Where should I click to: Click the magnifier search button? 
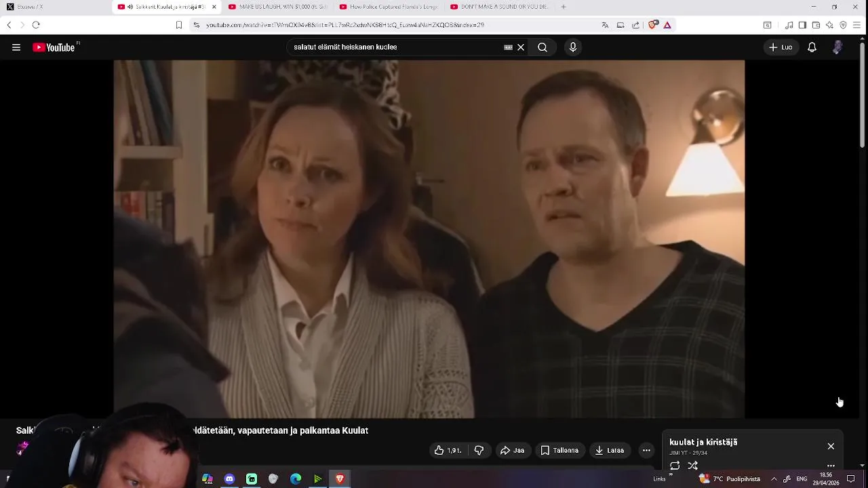point(542,47)
